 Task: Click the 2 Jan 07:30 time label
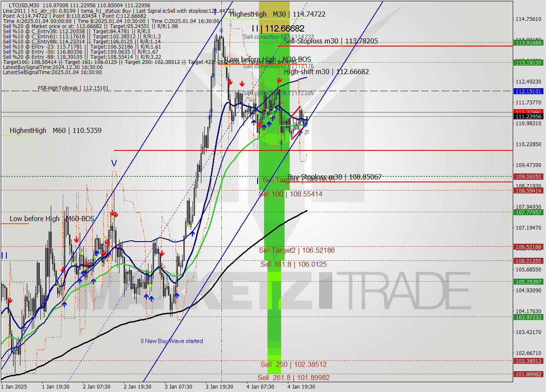96,387
